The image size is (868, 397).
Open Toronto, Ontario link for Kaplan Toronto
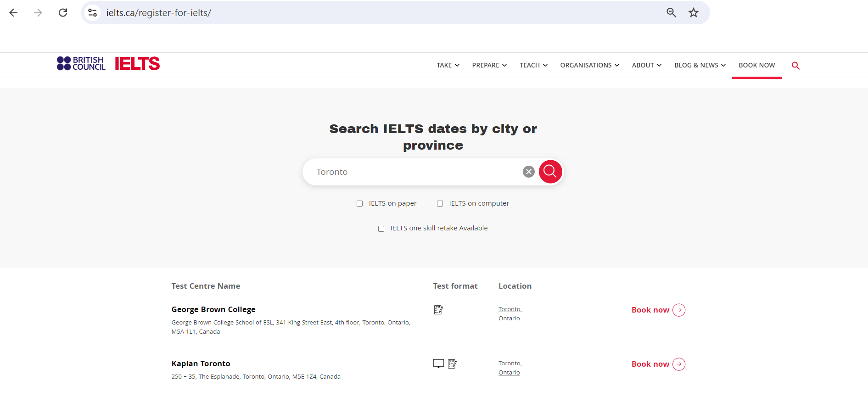[510, 368]
